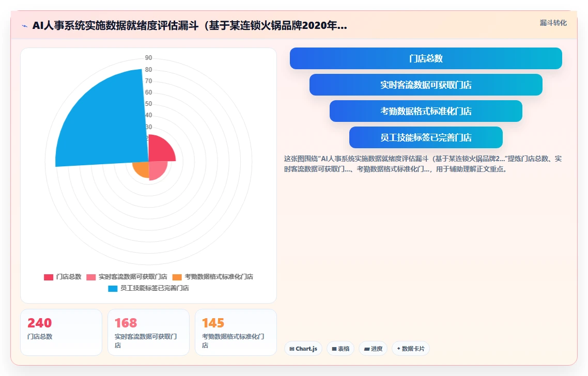Click the lightning icon beside the title
Screen dimensions: 588x376
(25, 26)
